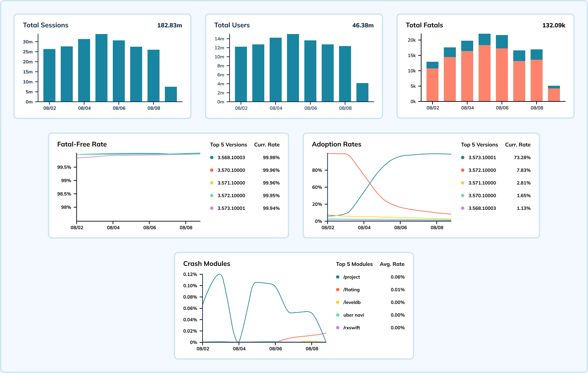Click the 08/08 bar in Total Sessions chart
The image size is (588, 373).
[x=154, y=76]
